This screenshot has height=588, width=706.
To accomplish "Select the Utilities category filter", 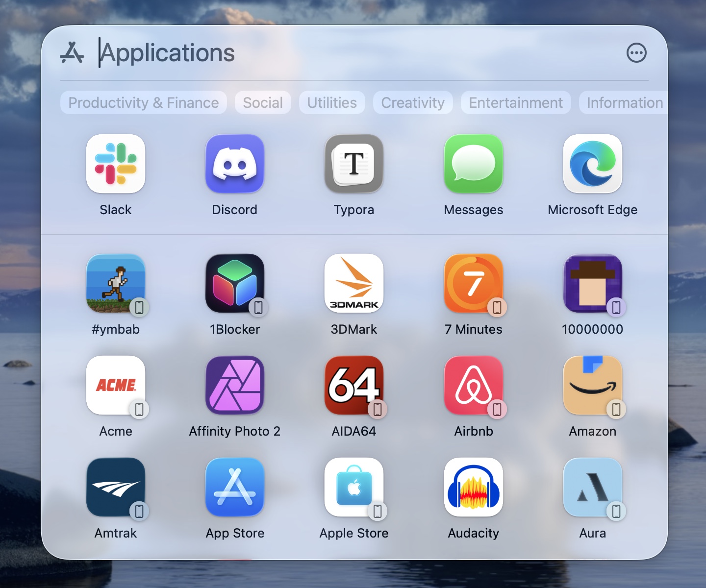I will [x=332, y=102].
